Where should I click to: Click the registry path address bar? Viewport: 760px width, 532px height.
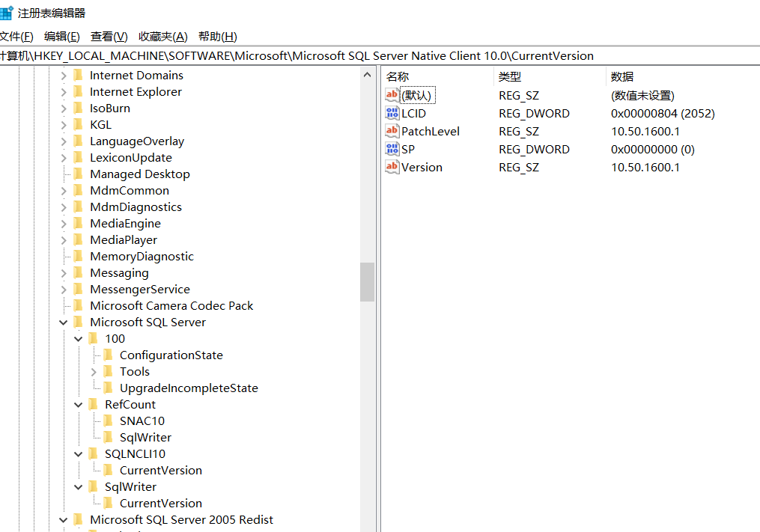point(380,55)
